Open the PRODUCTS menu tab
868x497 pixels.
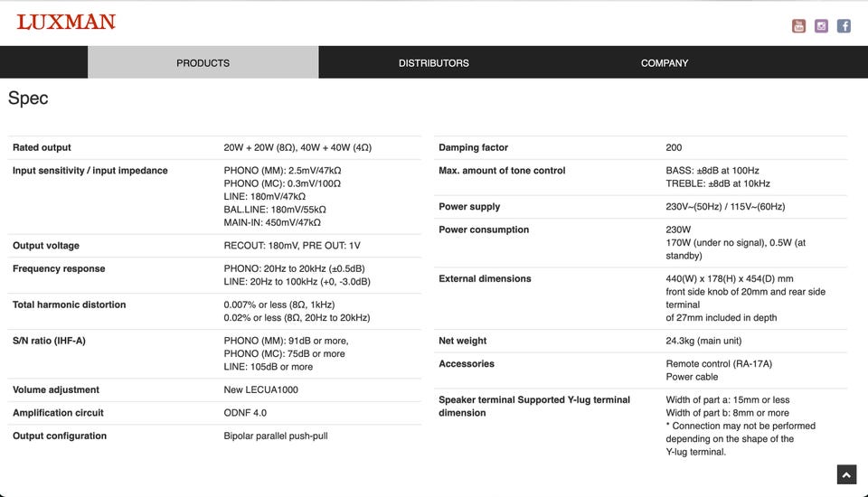[x=203, y=62]
